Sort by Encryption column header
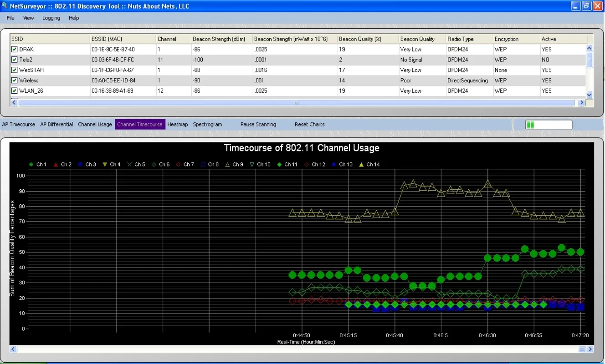Screen dimensions: 605x364 pyautogui.click(x=517, y=39)
